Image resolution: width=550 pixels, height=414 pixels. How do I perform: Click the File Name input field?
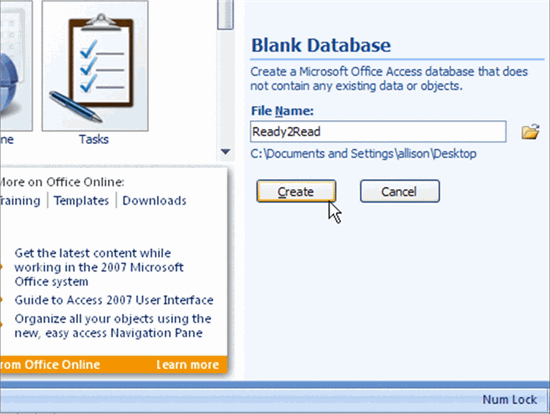tap(378, 132)
